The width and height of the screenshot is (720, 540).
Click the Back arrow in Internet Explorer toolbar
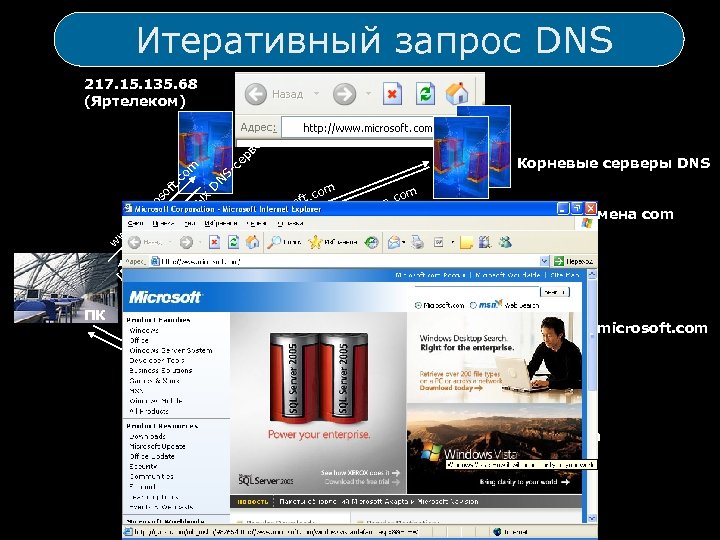[134, 242]
